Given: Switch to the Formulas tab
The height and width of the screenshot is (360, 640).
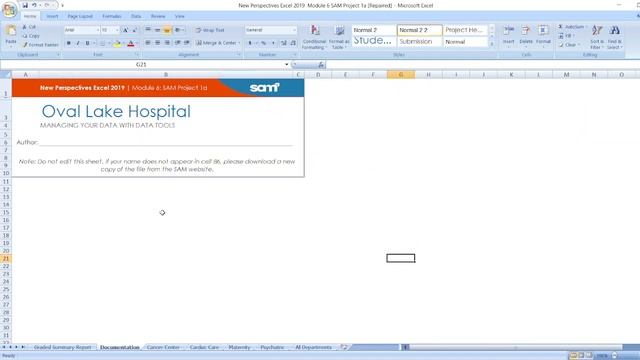Looking at the screenshot, I should pyautogui.click(x=112, y=16).
